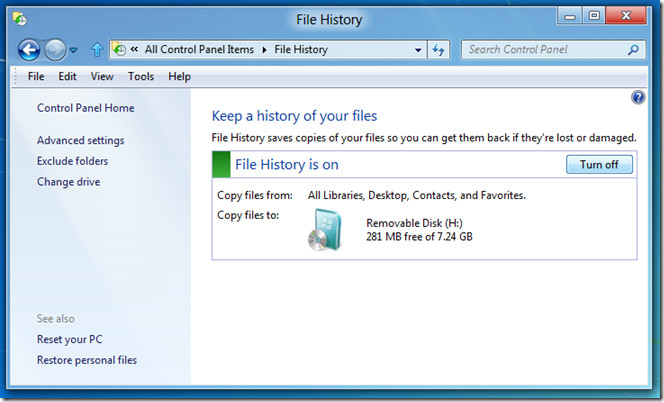
Task: Open Exclude folders
Action: coord(72,161)
